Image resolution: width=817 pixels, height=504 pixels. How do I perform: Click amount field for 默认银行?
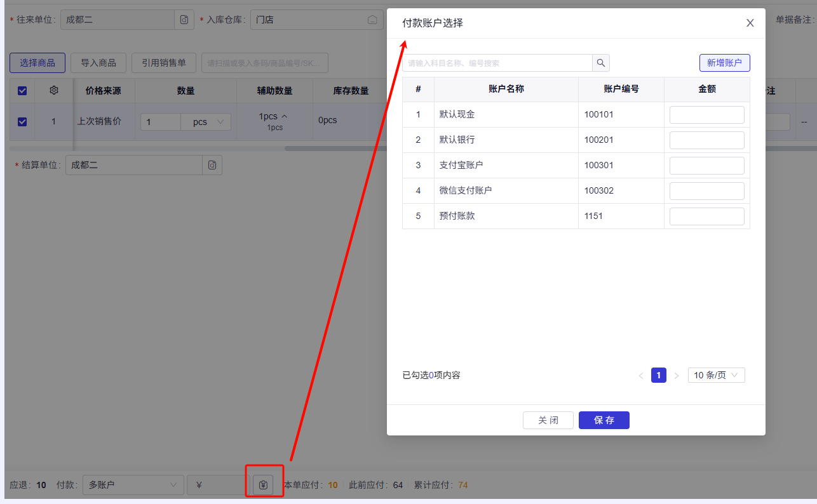click(x=707, y=140)
